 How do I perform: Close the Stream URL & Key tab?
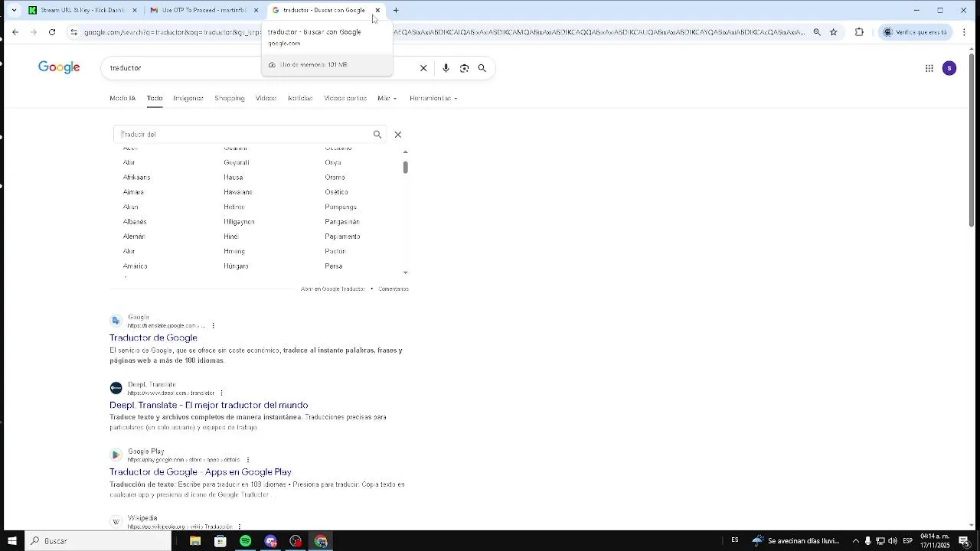click(135, 10)
